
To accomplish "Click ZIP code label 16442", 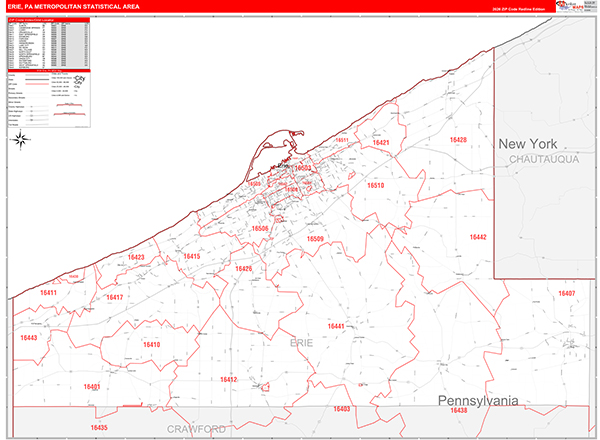I will click(x=478, y=237).
